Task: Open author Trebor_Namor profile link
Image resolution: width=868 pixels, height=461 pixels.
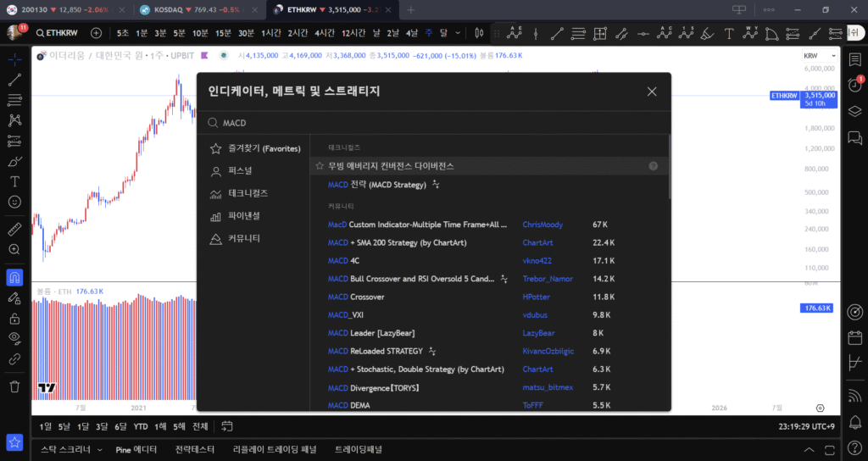Action: point(548,279)
